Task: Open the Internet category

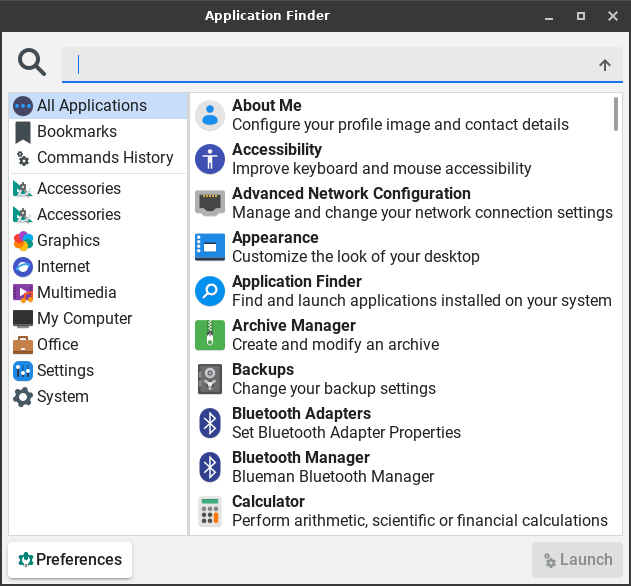Action: tap(63, 267)
